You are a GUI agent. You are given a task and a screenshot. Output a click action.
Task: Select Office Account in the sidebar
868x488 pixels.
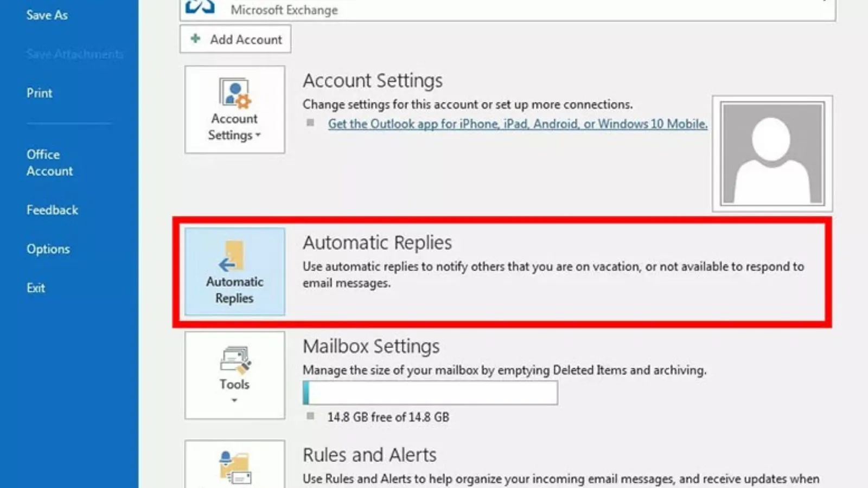[49, 163]
